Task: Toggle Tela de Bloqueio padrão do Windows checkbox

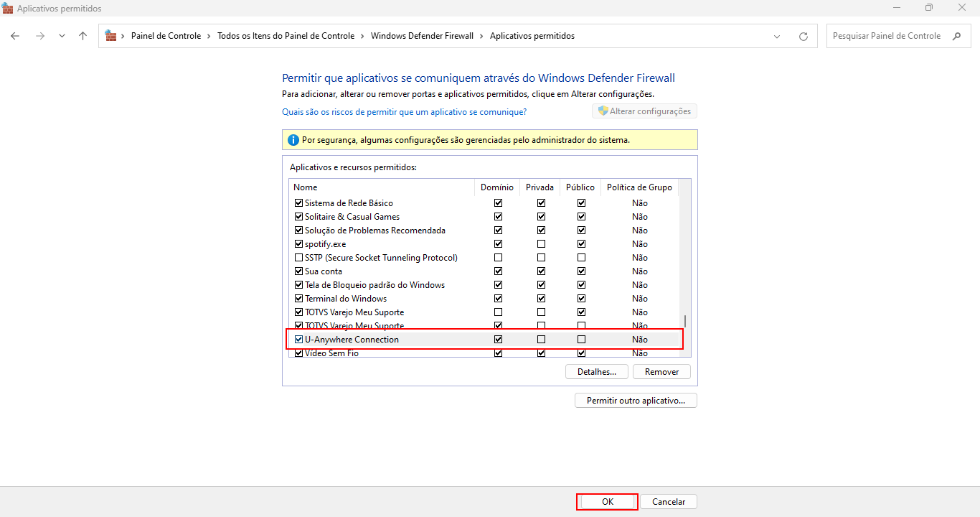Action: (299, 285)
